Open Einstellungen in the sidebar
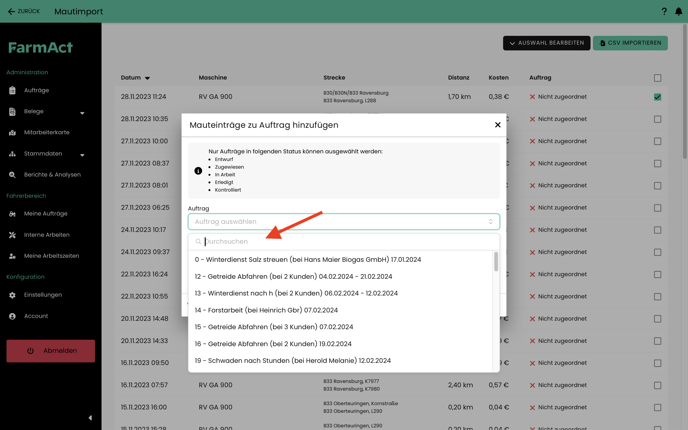This screenshot has height=430, width=688. 43,295
